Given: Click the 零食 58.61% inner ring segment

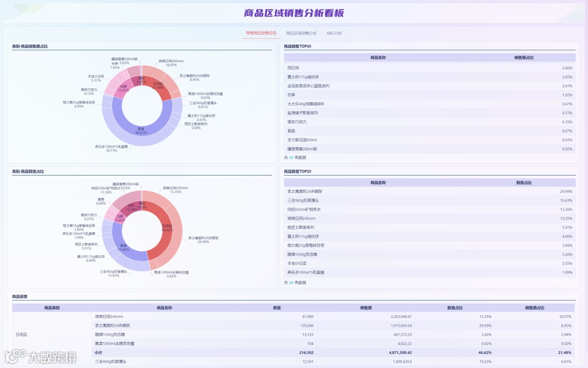Looking at the screenshot, I should [141, 131].
